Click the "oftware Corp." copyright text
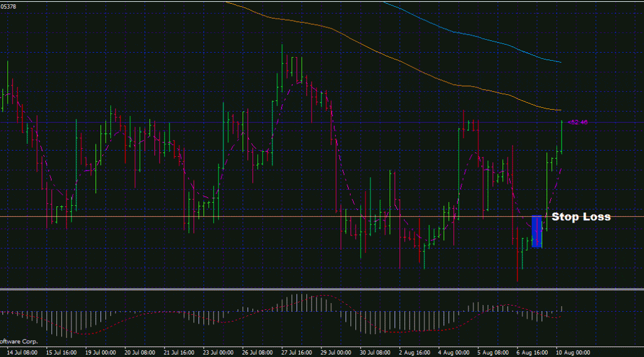 tap(19, 342)
